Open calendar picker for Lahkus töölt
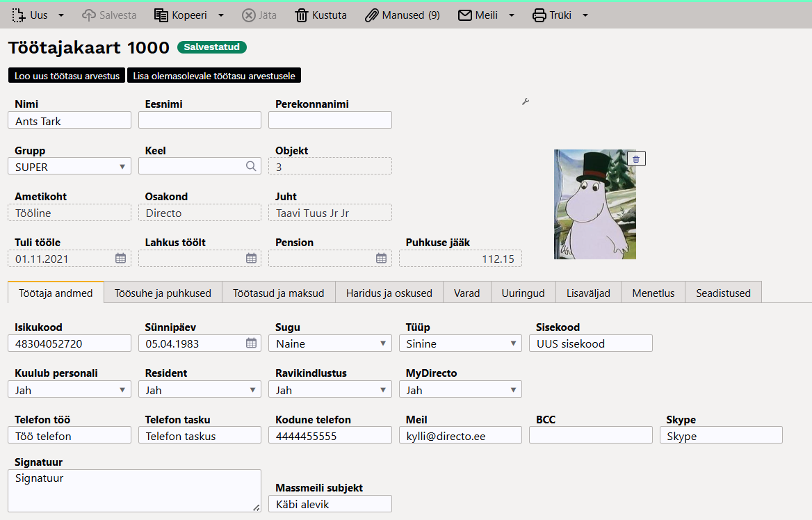This screenshot has height=520, width=812. [251, 259]
